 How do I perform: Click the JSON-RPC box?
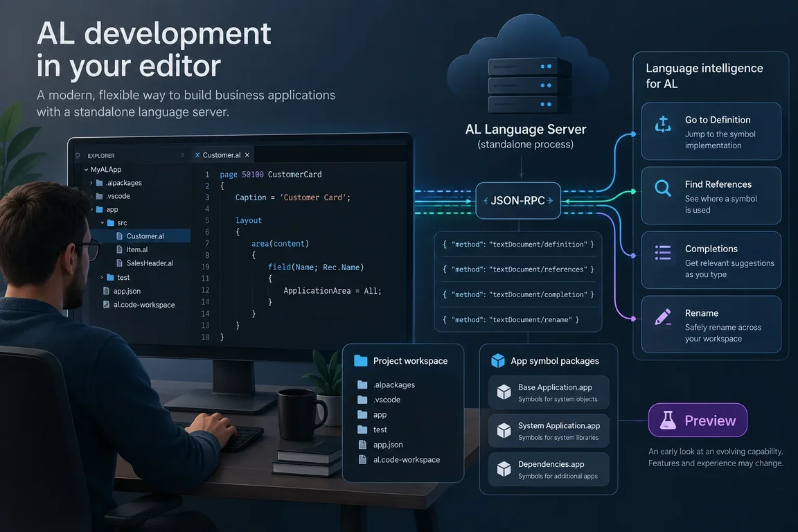pos(518,201)
